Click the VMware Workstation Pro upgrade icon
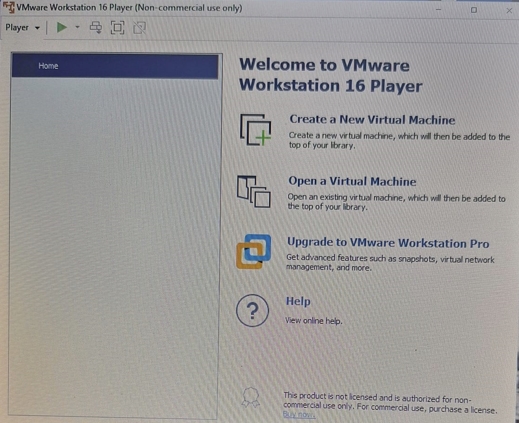519x423 pixels. [x=254, y=252]
